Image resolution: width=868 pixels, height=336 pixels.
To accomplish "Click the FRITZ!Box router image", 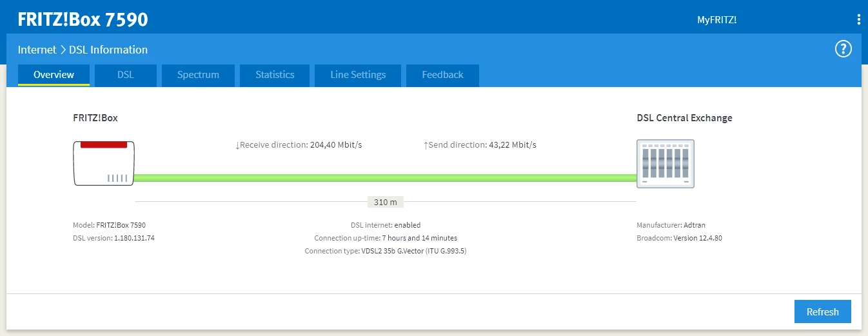I will coord(104,163).
